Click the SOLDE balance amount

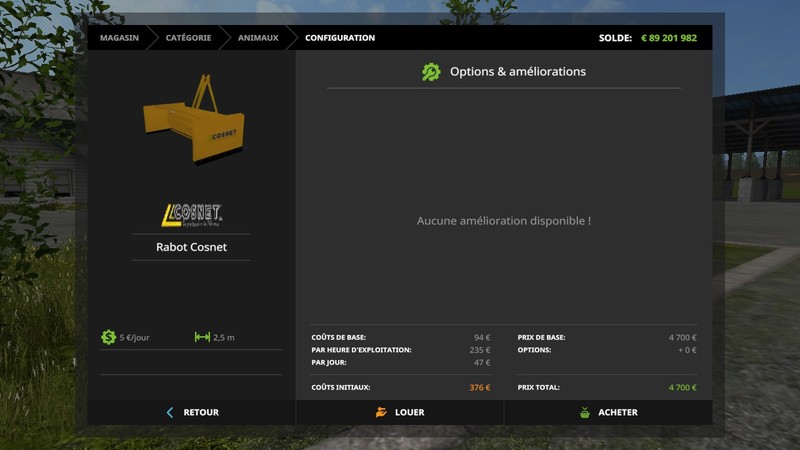[x=668, y=38]
